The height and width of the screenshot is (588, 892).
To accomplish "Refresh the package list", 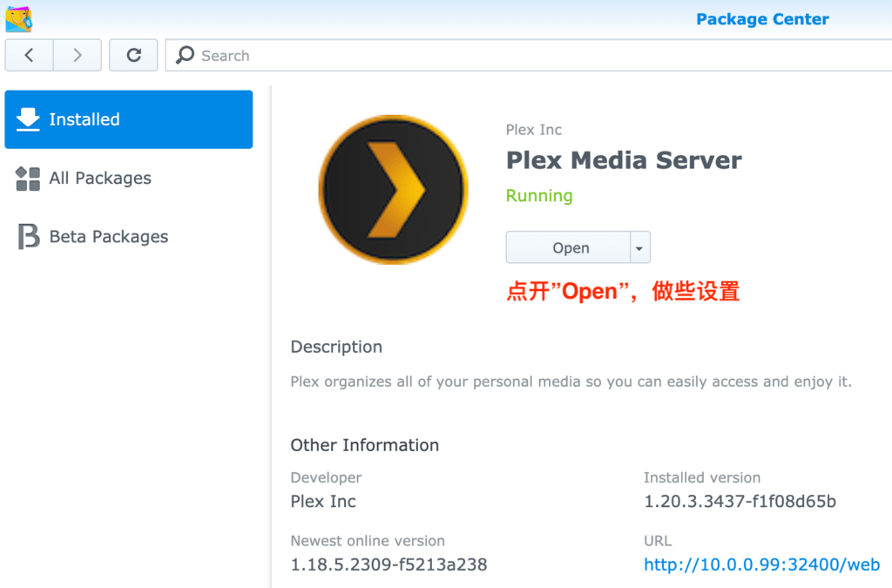I will tap(133, 55).
